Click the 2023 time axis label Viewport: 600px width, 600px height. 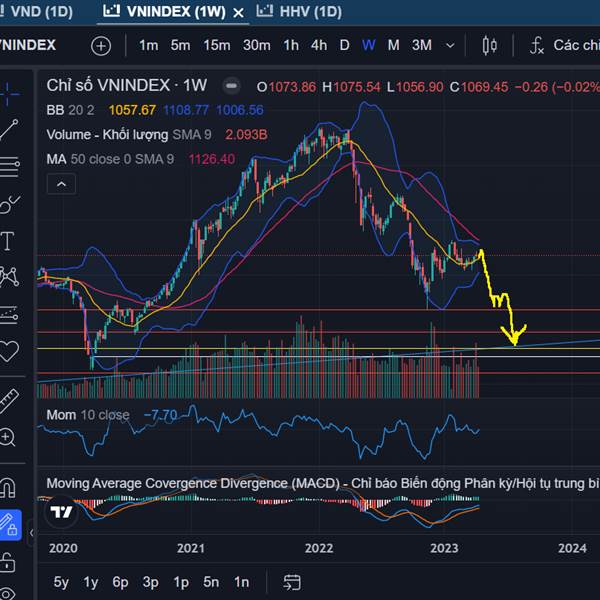point(444,548)
